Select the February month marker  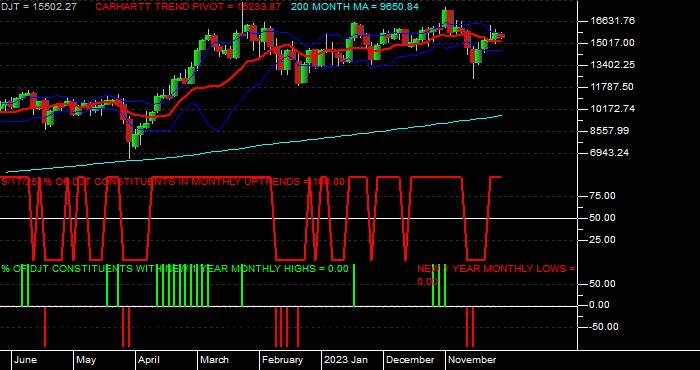[x=283, y=360]
